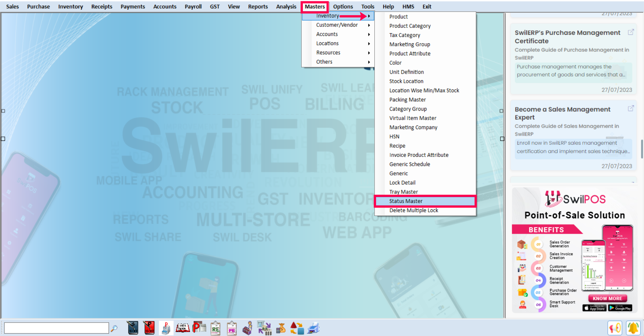Select Product from Inventory submenu
The image size is (644, 336).
(x=425, y=17)
